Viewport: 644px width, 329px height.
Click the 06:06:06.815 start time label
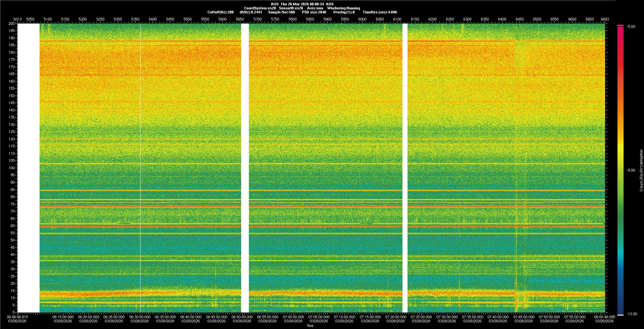click(17, 317)
